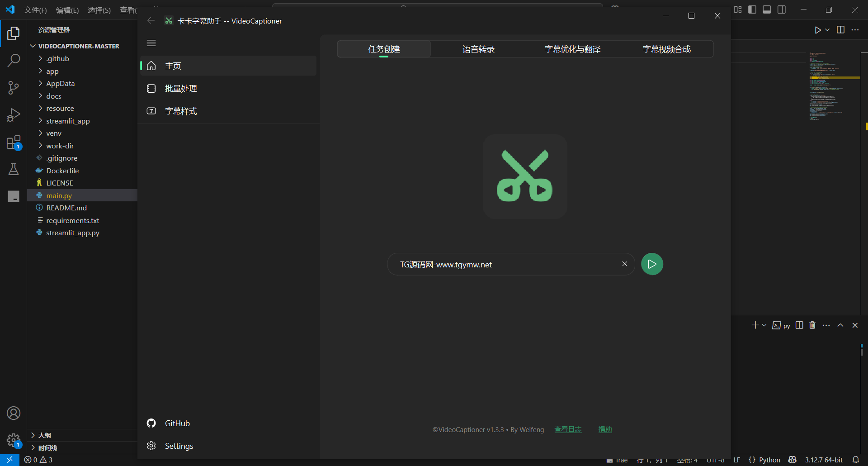Clear the URL input with the X icon
This screenshot has height=466, width=868.
tap(624, 264)
